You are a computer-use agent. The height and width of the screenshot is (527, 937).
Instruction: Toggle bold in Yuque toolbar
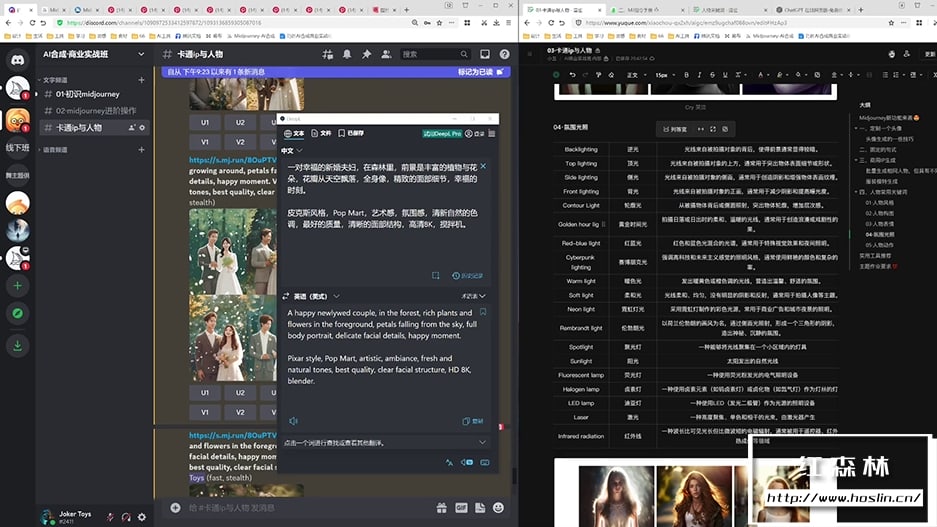(x=686, y=75)
